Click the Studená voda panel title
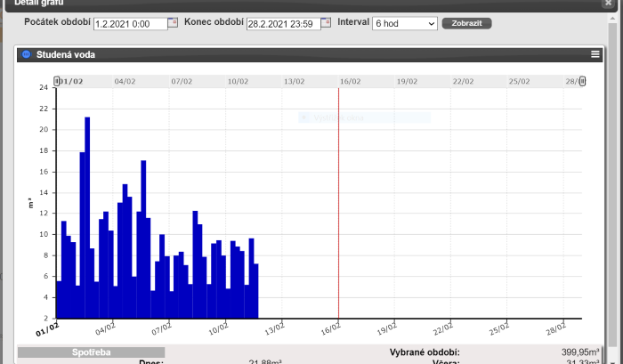 click(x=65, y=55)
